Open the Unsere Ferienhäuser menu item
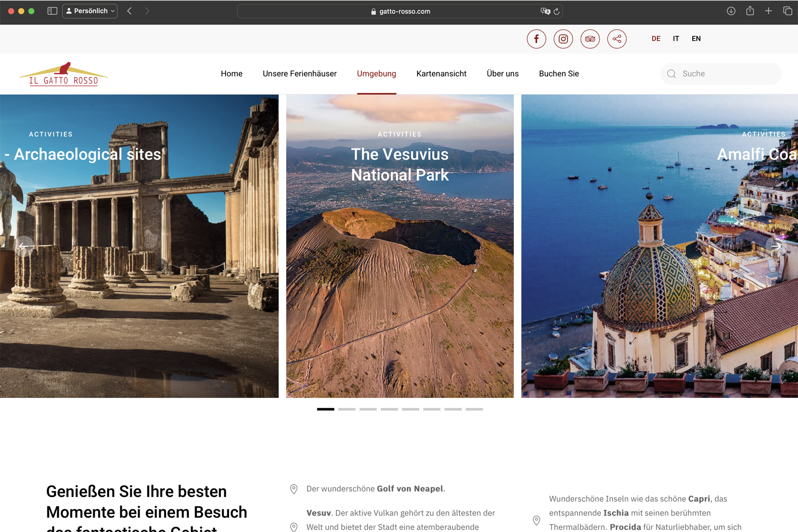The image size is (798, 532). click(x=299, y=74)
